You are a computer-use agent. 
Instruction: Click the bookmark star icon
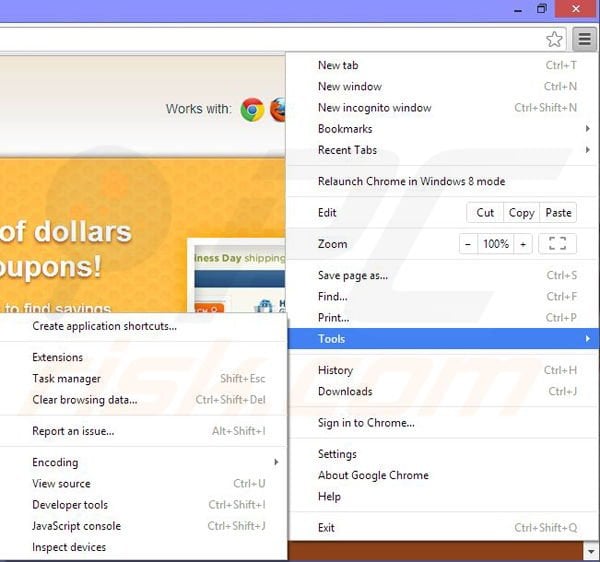(x=554, y=39)
